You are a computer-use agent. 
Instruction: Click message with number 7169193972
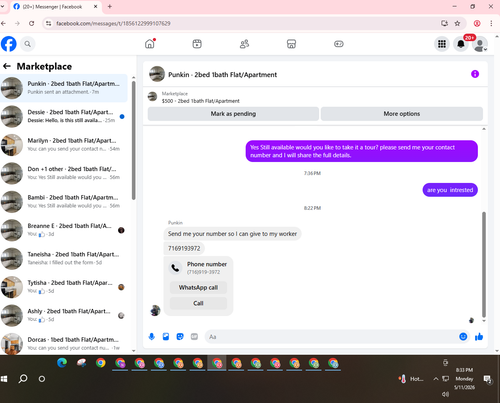(184, 248)
